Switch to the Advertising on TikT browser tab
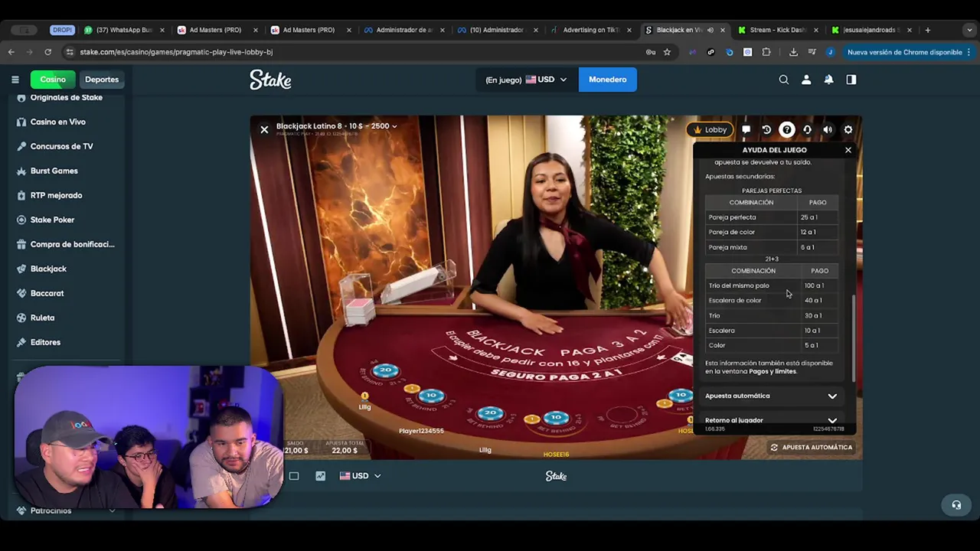 click(x=591, y=30)
